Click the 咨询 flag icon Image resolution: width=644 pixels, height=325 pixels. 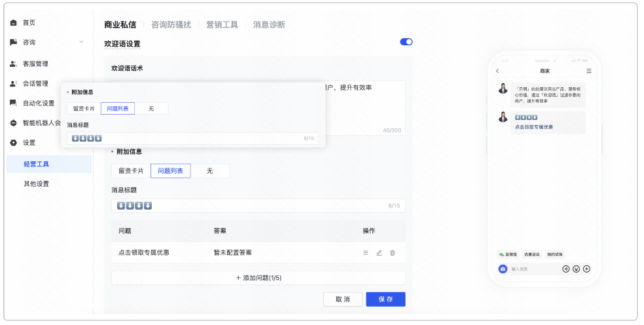click(14, 43)
